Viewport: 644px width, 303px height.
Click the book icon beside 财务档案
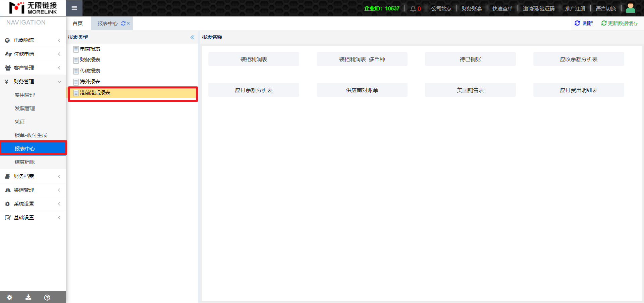[x=7, y=176]
